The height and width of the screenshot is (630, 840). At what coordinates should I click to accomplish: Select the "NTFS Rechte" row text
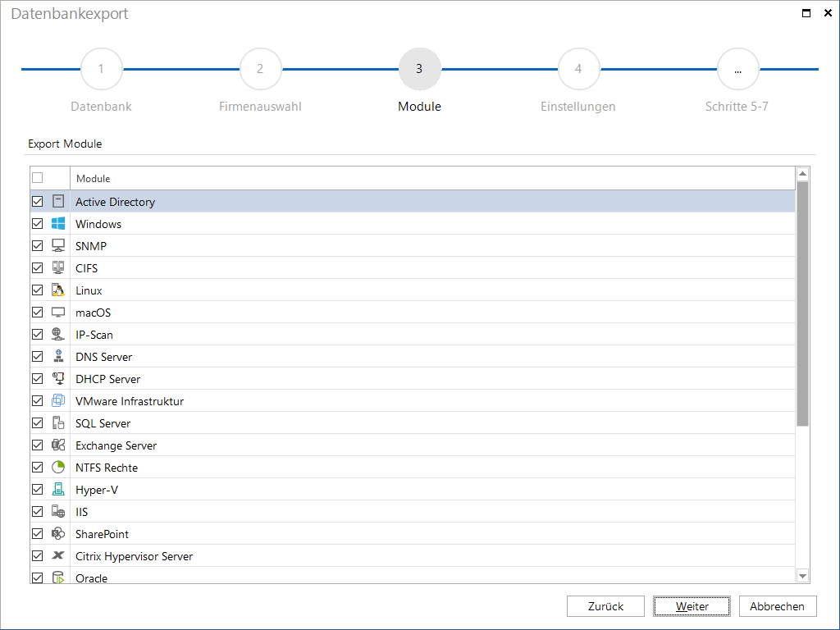pos(107,468)
